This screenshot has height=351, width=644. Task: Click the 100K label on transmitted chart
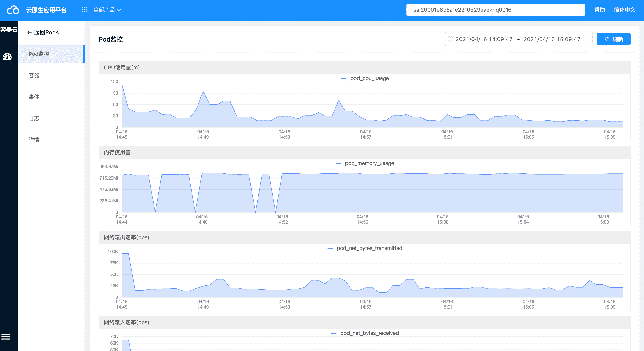point(113,252)
